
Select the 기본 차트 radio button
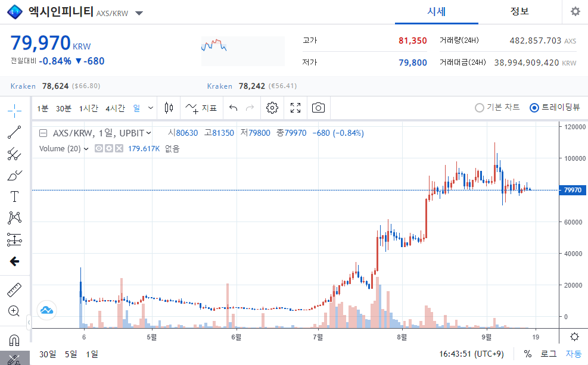click(479, 108)
